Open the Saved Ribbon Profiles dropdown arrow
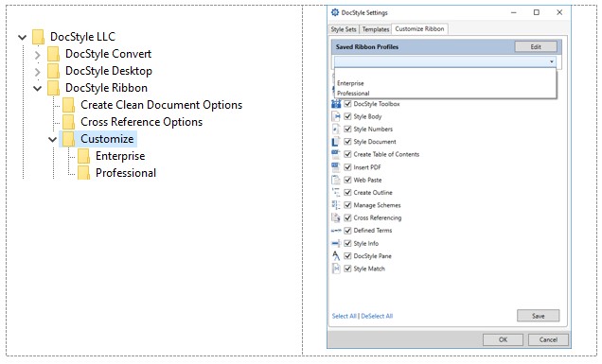Image resolution: width=602 pixels, height=364 pixels. pos(552,61)
